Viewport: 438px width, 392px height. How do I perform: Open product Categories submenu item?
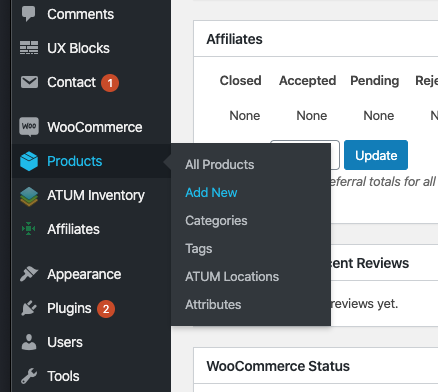pos(216,221)
